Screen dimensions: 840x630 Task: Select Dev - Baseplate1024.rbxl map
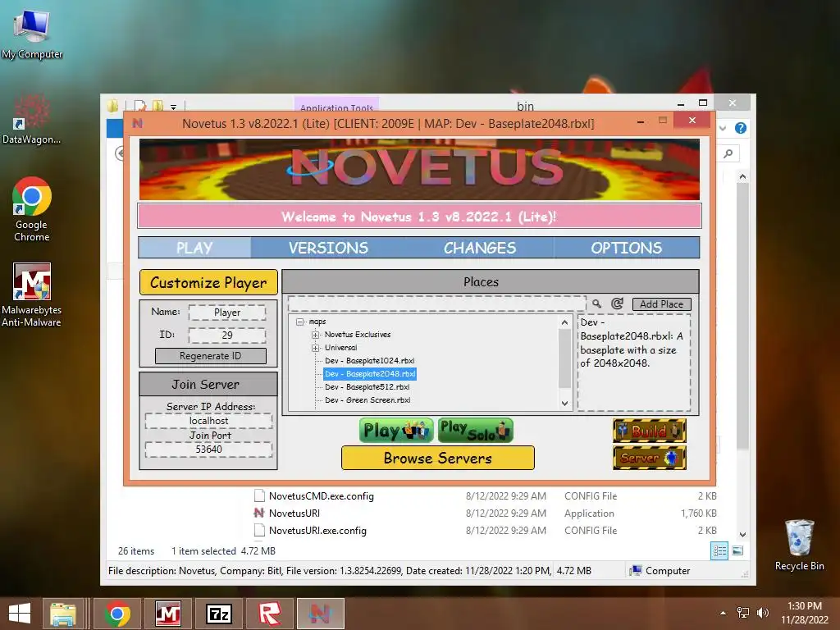pyautogui.click(x=369, y=361)
